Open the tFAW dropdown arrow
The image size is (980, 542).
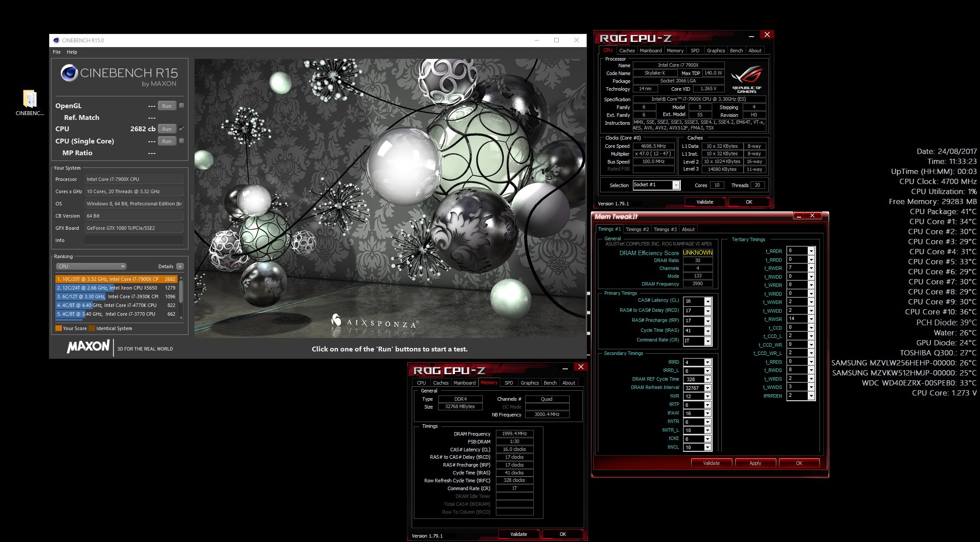coord(708,413)
